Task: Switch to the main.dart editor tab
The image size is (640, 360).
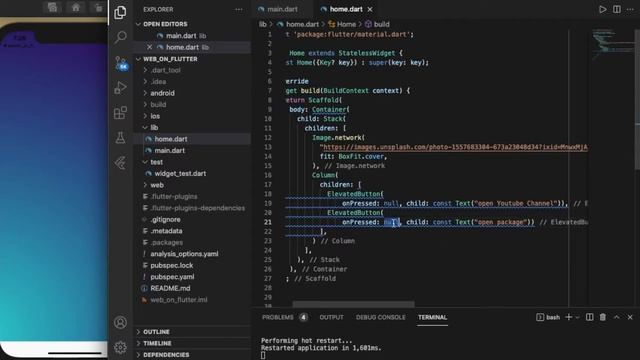Action: coord(282,9)
